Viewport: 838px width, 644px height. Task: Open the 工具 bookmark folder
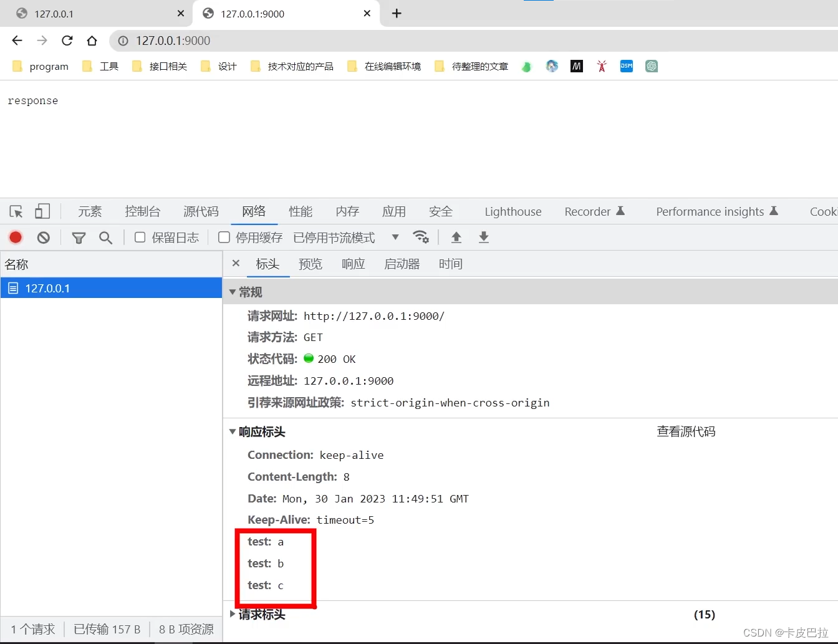tap(100, 66)
